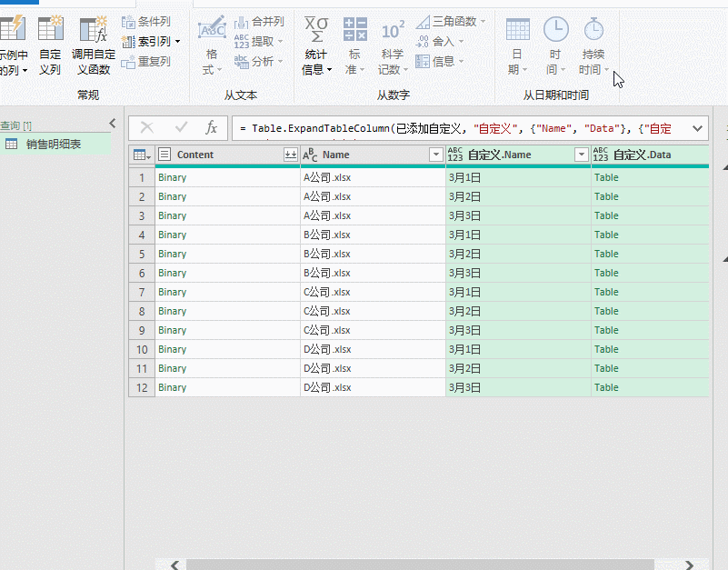Select the Content column header
The width and height of the screenshot is (728, 570).
pos(195,155)
